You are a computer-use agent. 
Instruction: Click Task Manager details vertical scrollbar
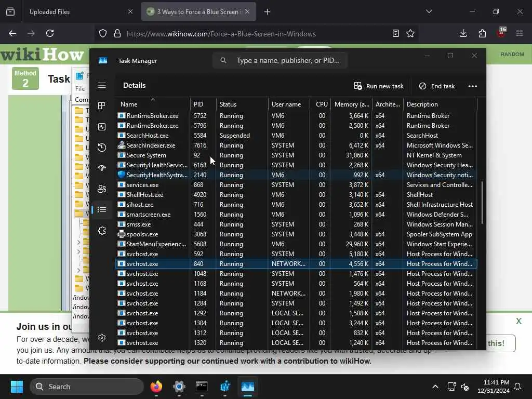point(482,203)
